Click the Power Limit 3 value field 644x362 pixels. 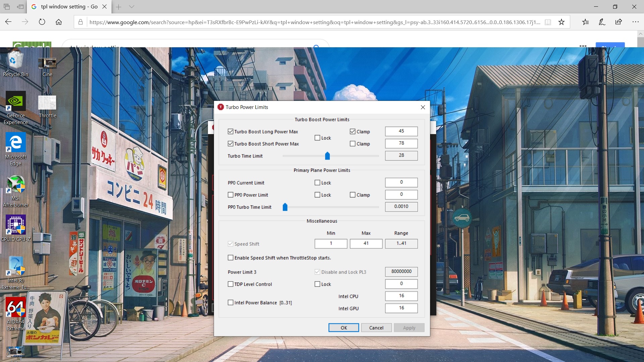[401, 271]
